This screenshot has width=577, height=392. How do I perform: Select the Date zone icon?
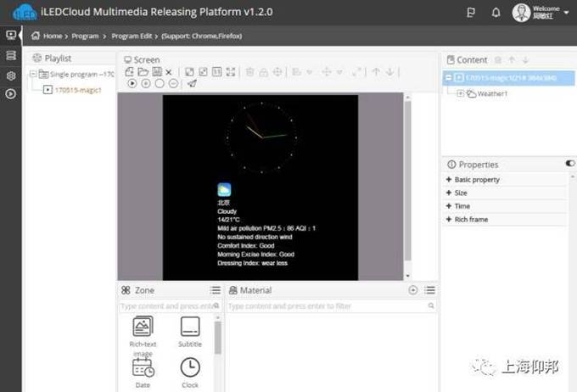click(x=143, y=367)
